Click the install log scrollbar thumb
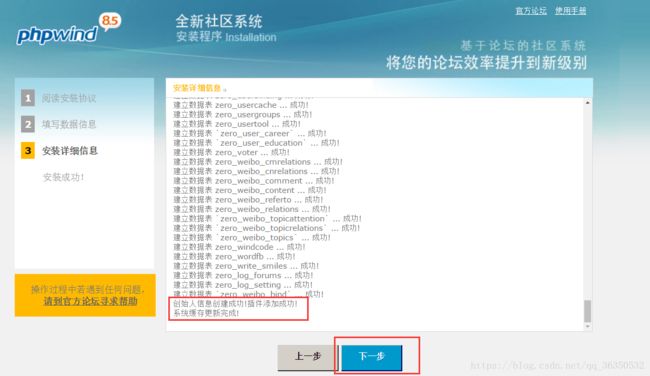Screen dimensions: 650x376 (x=587, y=311)
